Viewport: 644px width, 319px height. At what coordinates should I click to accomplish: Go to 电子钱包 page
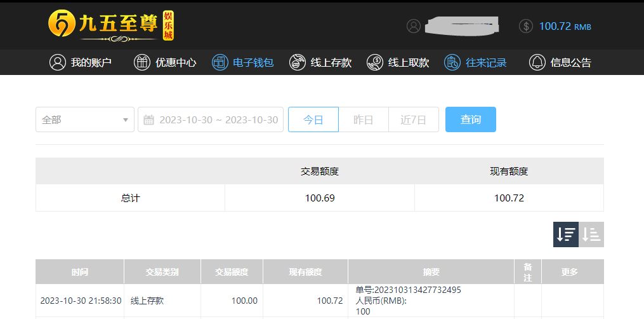coord(243,62)
